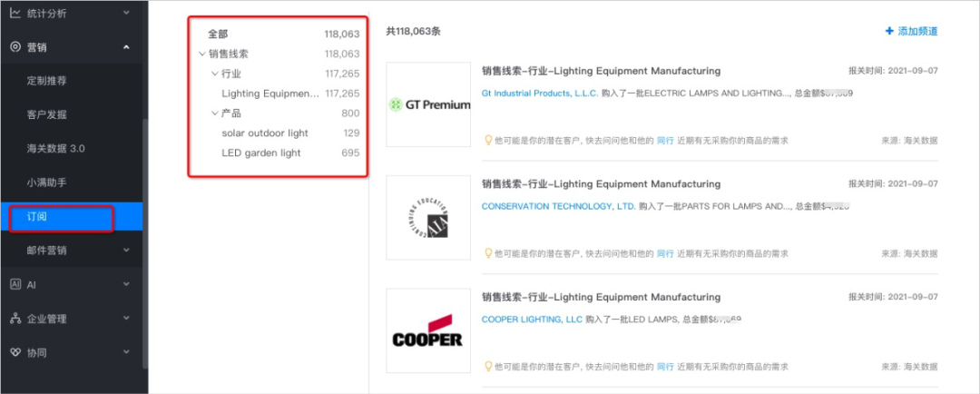Click the GT Premium logo thumbnail

(x=428, y=104)
